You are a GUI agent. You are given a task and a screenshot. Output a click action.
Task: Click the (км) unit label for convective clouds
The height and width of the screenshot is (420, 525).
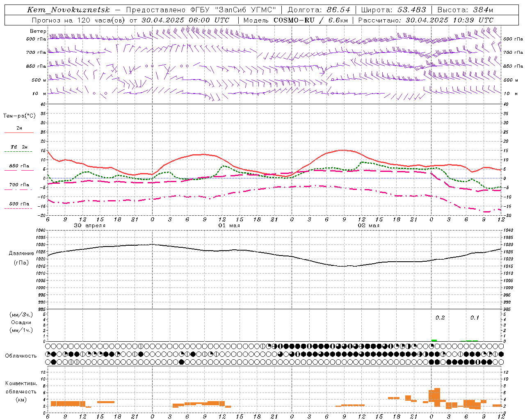[x=21, y=399]
